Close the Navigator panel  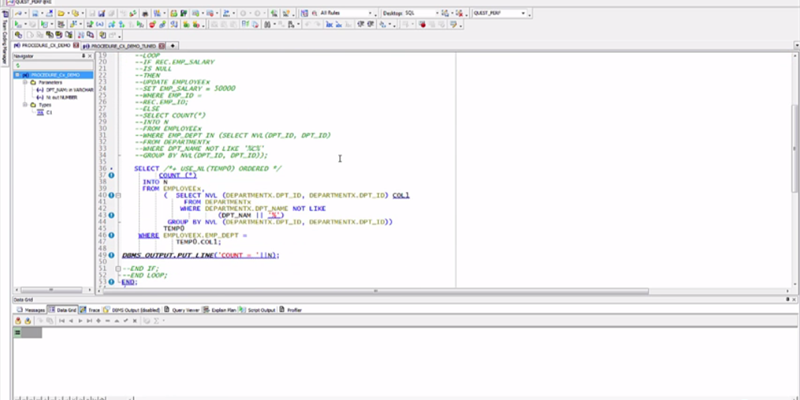90,56
